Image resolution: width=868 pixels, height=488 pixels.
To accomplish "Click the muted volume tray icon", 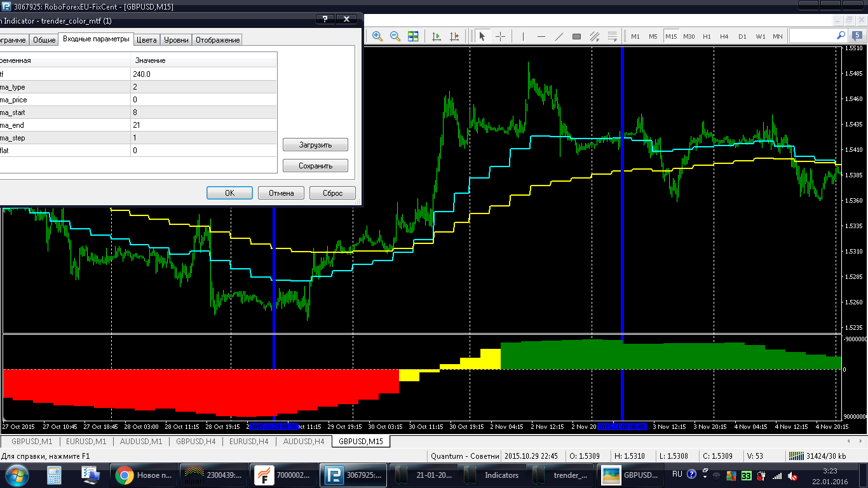I will [792, 475].
